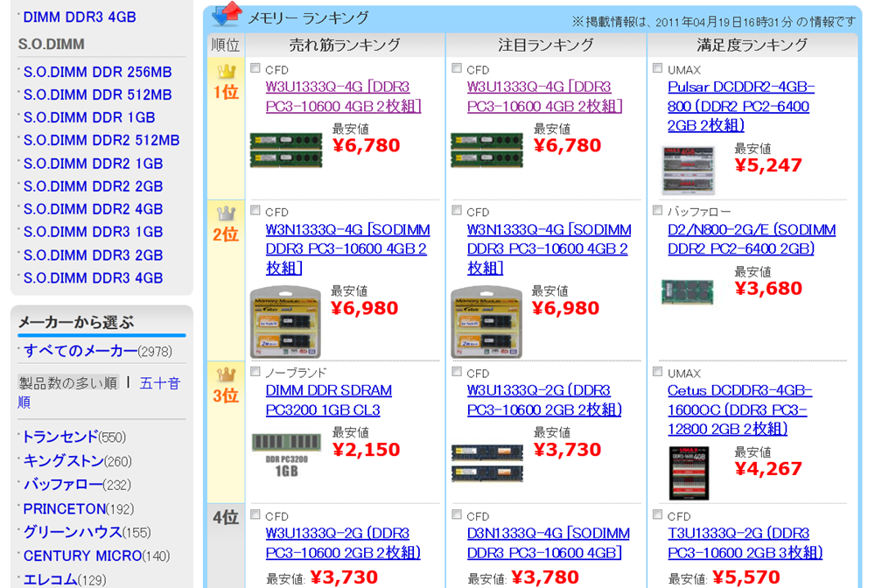896x588 pixels.
Task: Filter by maker グリーンハウス
Action: pos(73,532)
